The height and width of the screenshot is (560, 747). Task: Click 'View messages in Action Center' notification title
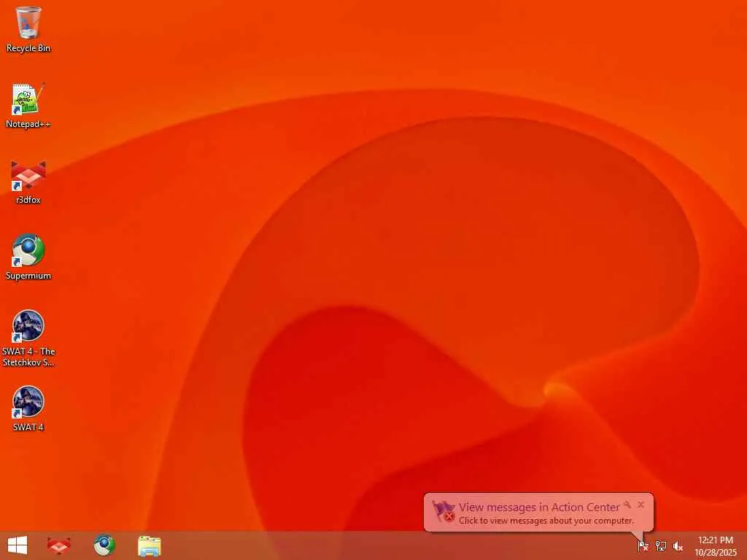(x=539, y=507)
